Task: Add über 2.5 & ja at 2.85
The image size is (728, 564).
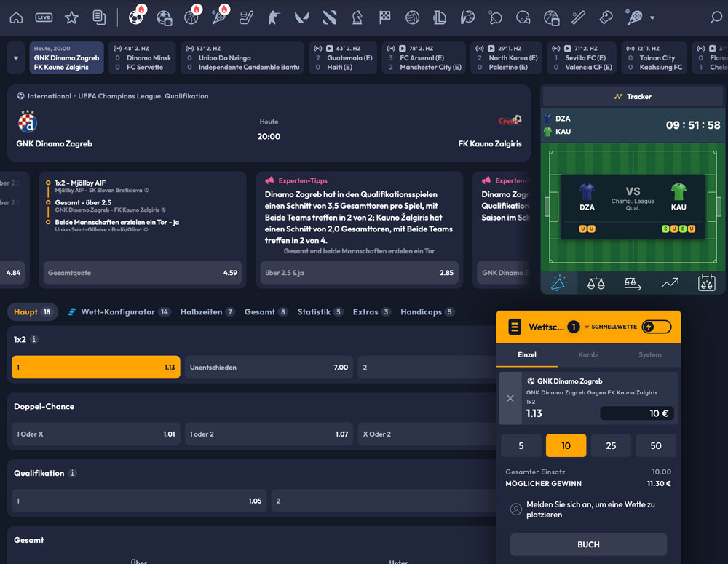Action: click(360, 273)
